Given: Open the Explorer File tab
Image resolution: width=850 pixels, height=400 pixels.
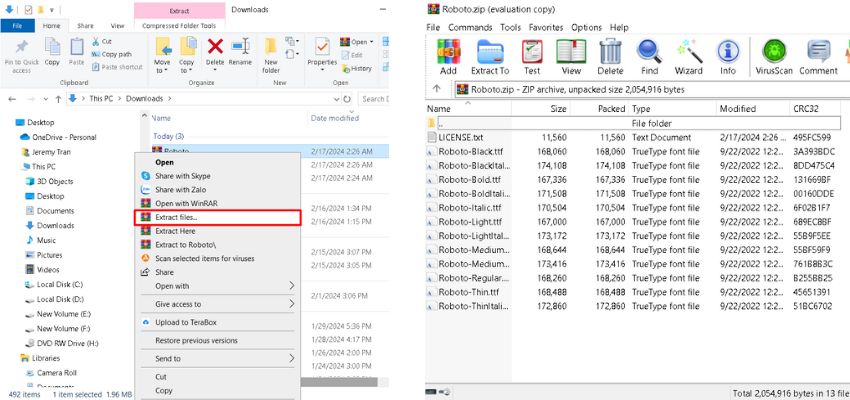Looking at the screenshot, I should point(17,25).
